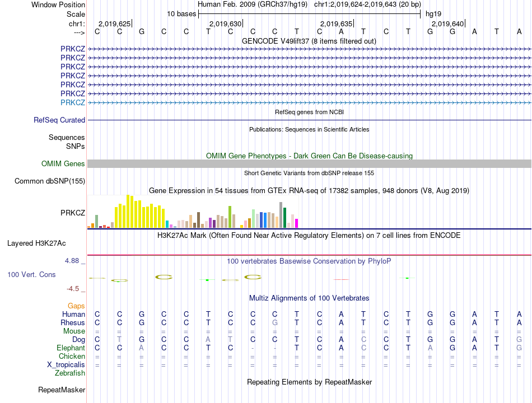This screenshot has width=532, height=403.
Task: Click the SNPs track label
Action: pos(76,146)
